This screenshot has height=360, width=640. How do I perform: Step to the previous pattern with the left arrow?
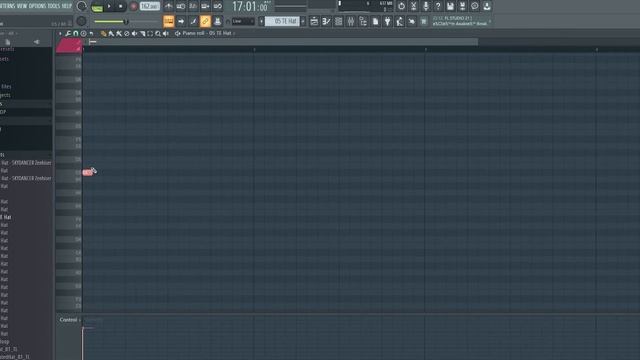pyautogui.click(x=261, y=21)
